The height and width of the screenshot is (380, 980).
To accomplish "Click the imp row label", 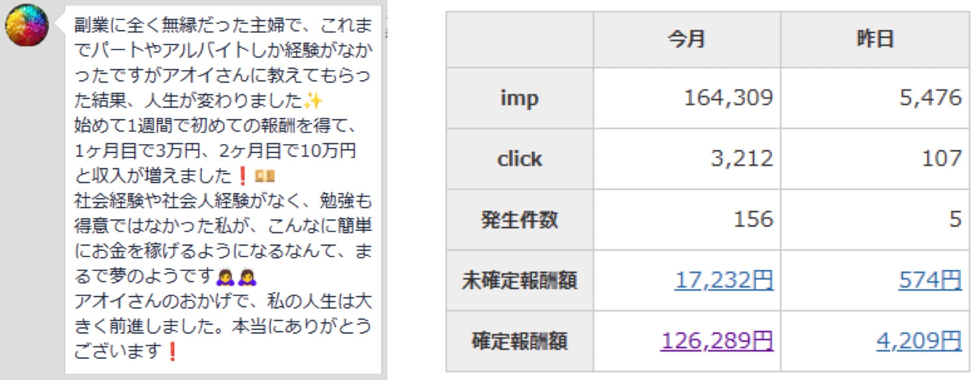I will click(x=519, y=98).
